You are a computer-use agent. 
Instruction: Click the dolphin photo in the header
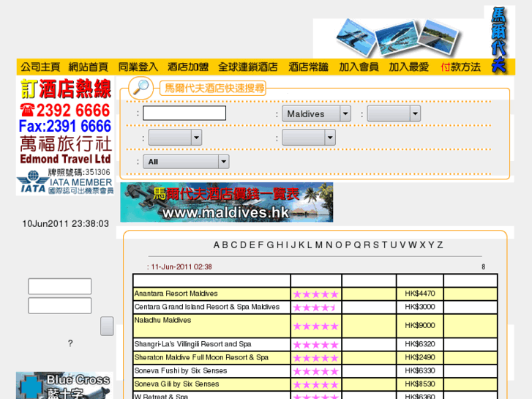[356, 37]
